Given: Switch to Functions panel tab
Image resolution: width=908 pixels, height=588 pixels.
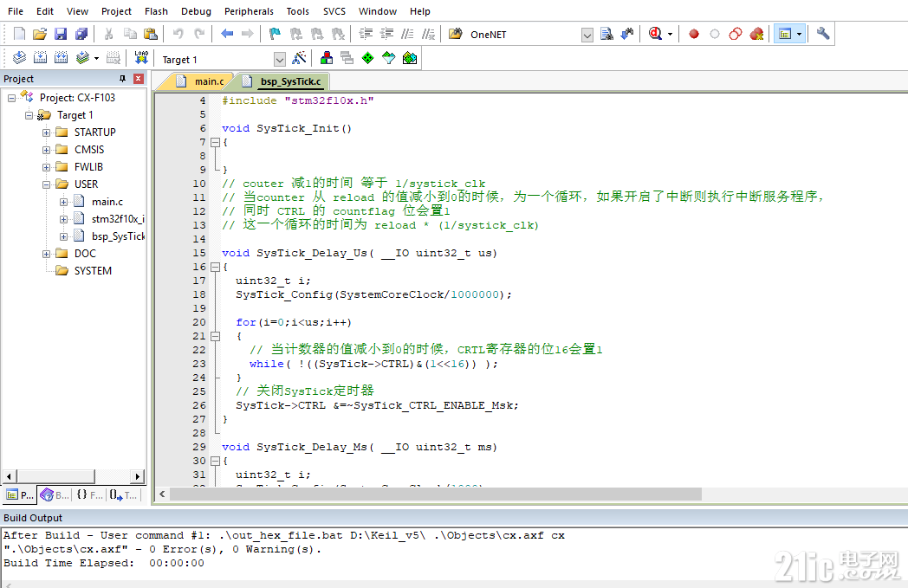Looking at the screenshot, I should [x=90, y=494].
